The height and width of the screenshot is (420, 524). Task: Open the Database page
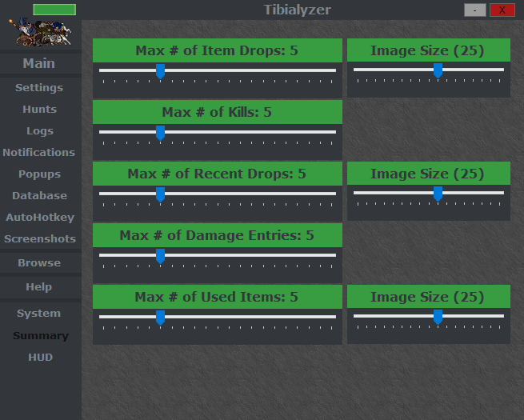coord(39,195)
